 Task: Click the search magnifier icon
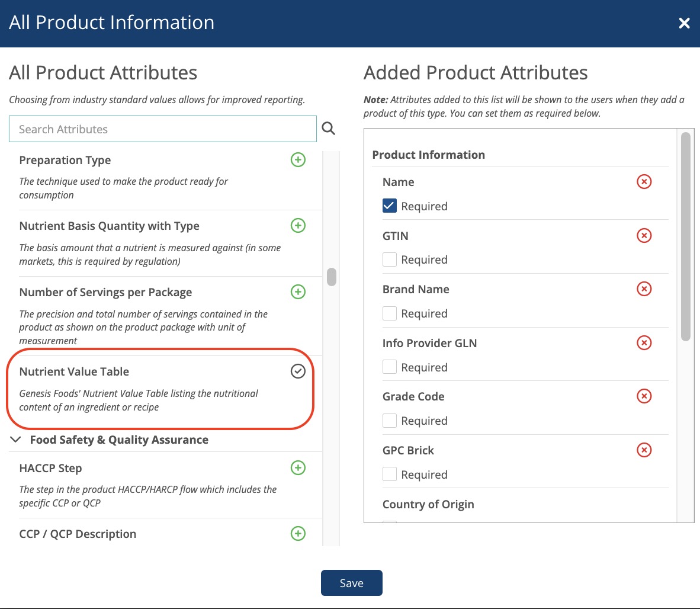tap(328, 129)
